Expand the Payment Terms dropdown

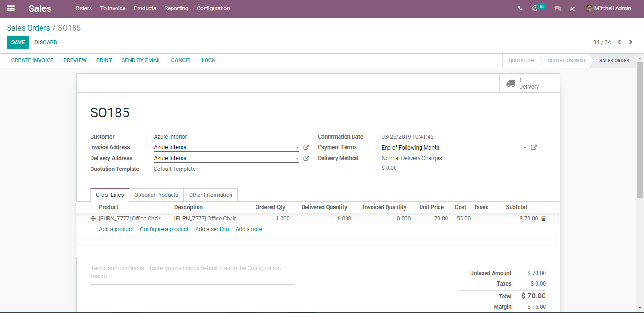(x=525, y=148)
